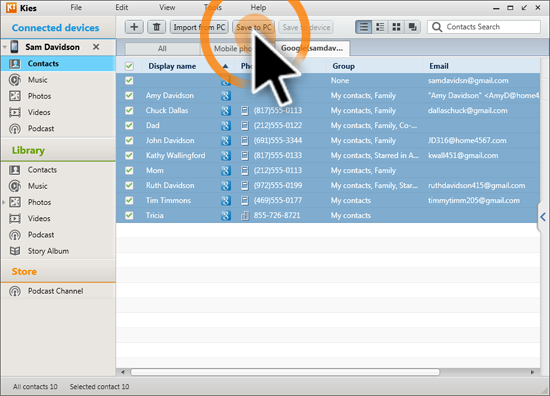Image resolution: width=550 pixels, height=396 pixels.
Task: Open the View menu
Action: click(x=167, y=7)
